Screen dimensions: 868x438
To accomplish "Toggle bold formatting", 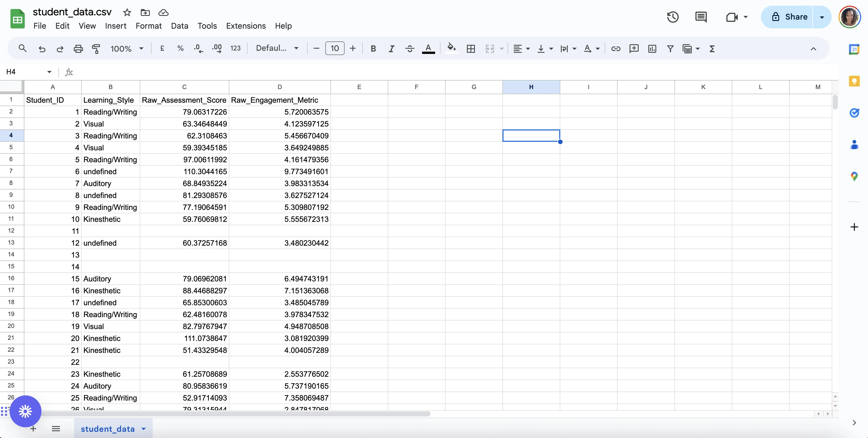I will (x=373, y=49).
